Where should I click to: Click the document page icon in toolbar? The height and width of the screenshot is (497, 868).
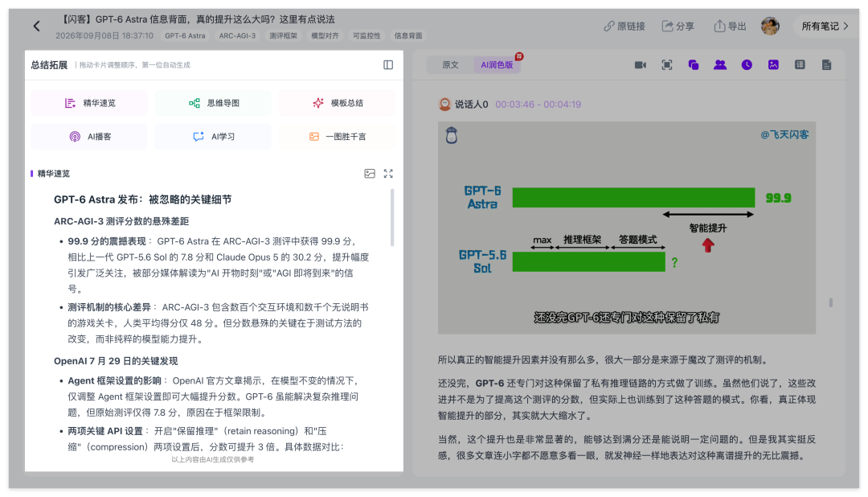pyautogui.click(x=826, y=65)
